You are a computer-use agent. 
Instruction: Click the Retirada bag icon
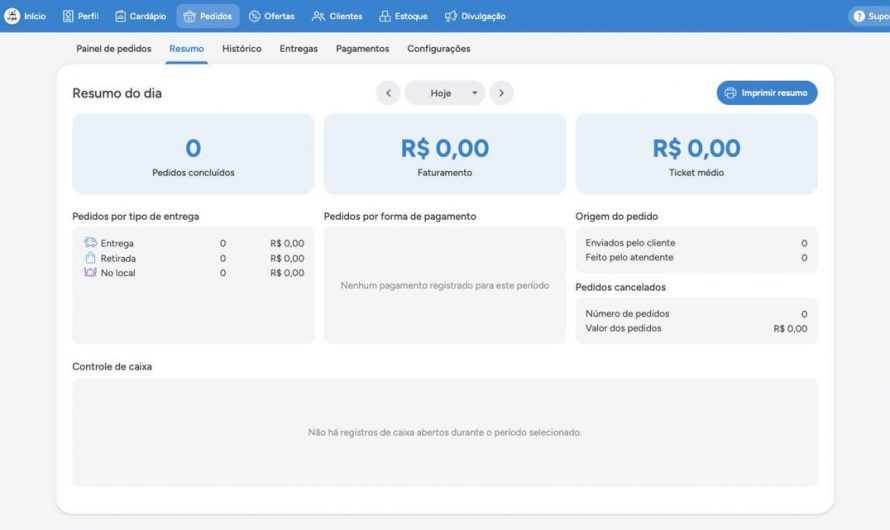click(x=90, y=258)
